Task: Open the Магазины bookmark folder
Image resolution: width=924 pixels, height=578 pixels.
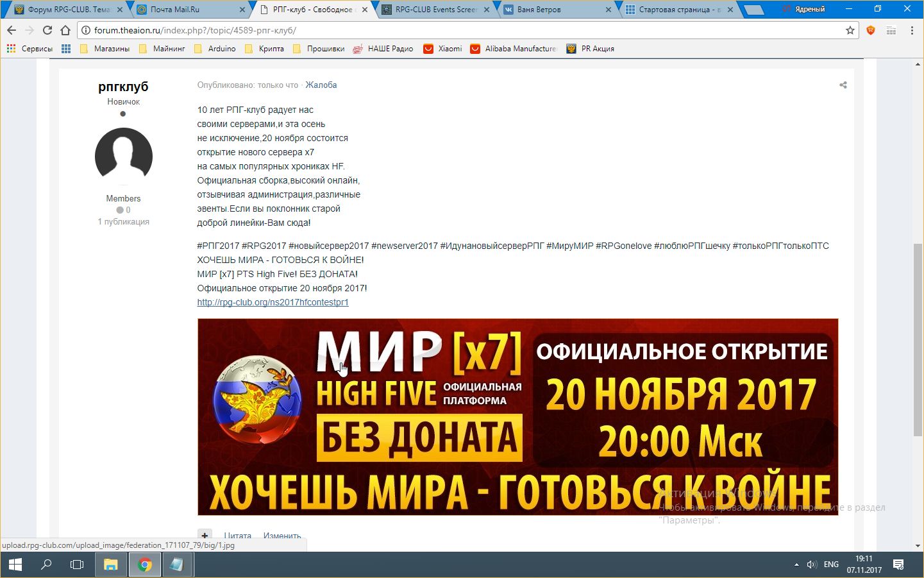Action: [105, 49]
